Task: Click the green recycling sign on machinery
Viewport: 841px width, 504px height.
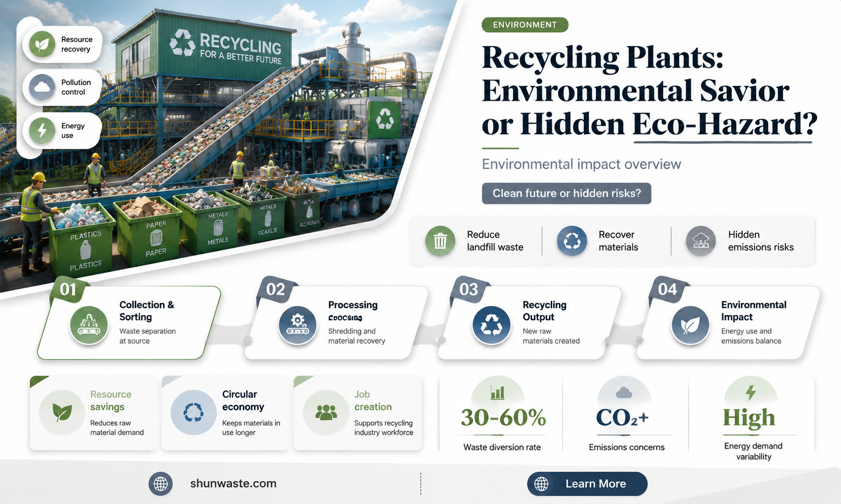Action: 384,120
